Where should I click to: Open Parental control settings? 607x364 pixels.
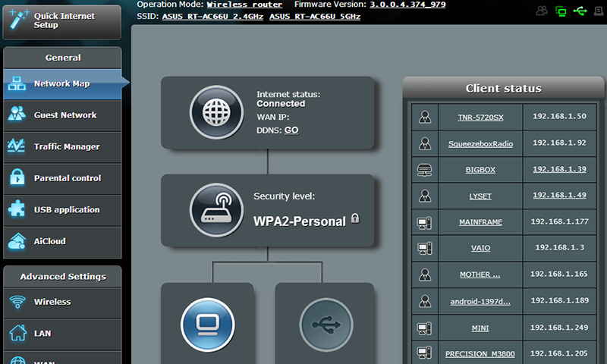coord(67,178)
